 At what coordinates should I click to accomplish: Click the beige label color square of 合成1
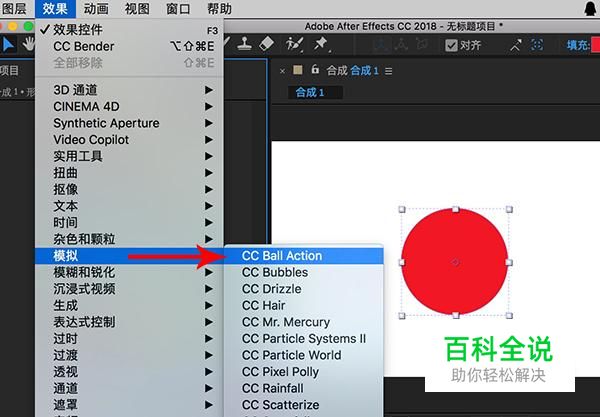tap(298, 70)
